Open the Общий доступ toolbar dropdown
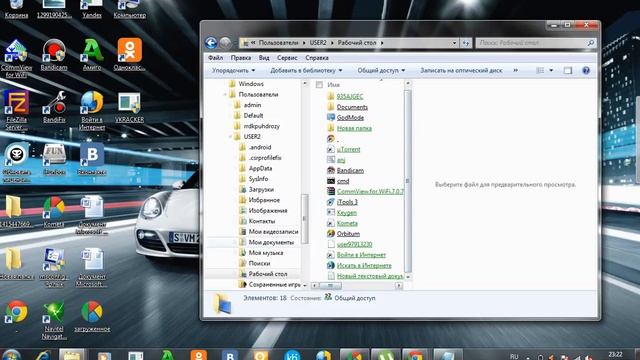This screenshot has height=360, width=640. tap(381, 71)
